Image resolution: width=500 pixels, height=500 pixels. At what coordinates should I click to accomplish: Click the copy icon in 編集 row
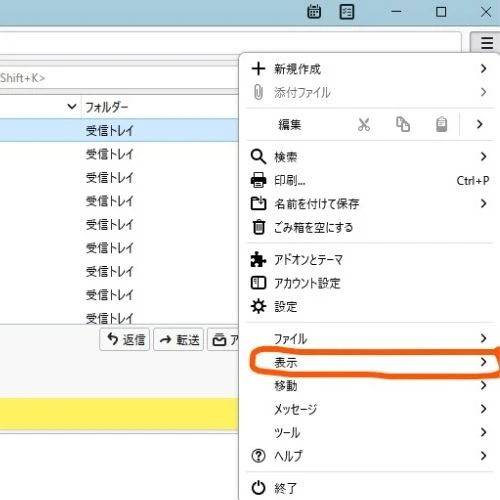pyautogui.click(x=403, y=125)
